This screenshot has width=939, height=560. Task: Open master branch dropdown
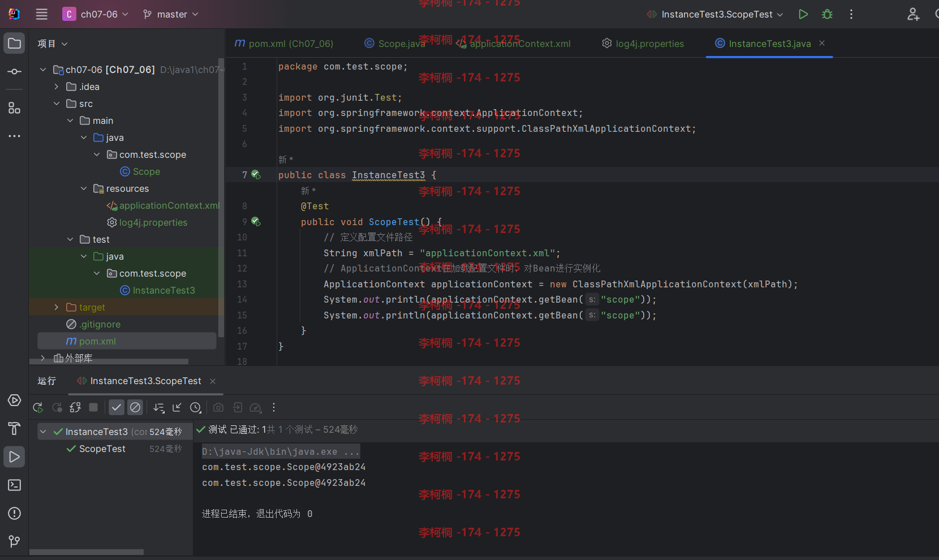click(171, 14)
